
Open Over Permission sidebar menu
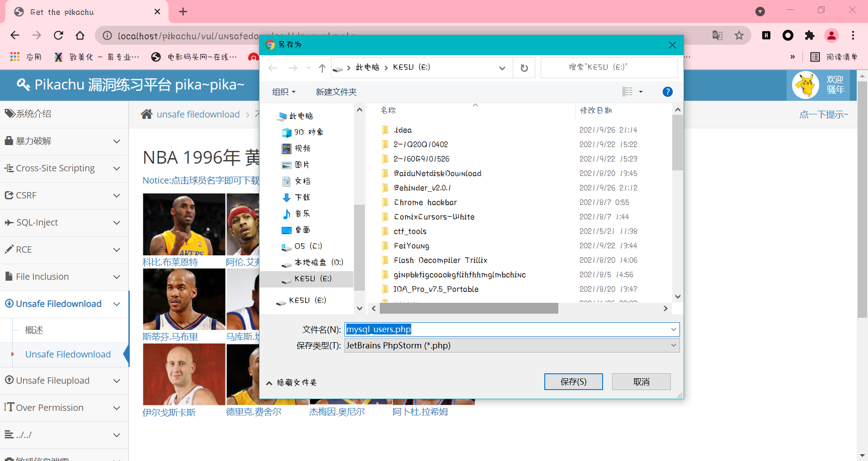(64, 408)
